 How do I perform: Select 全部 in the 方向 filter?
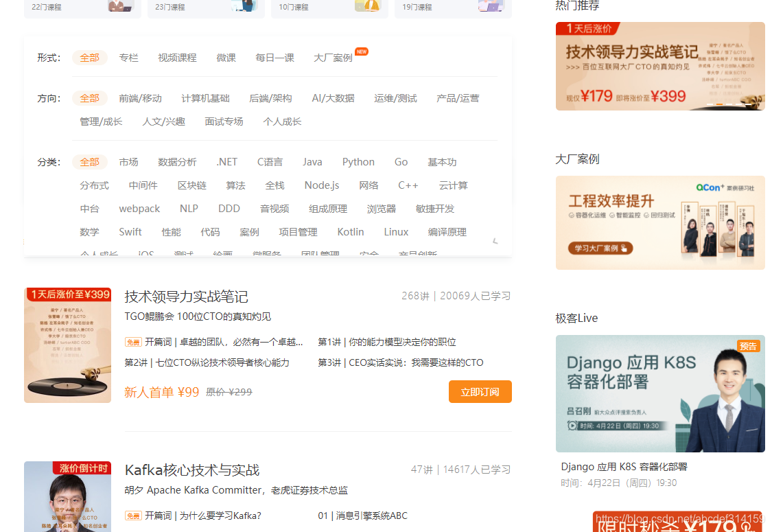pyautogui.click(x=90, y=98)
